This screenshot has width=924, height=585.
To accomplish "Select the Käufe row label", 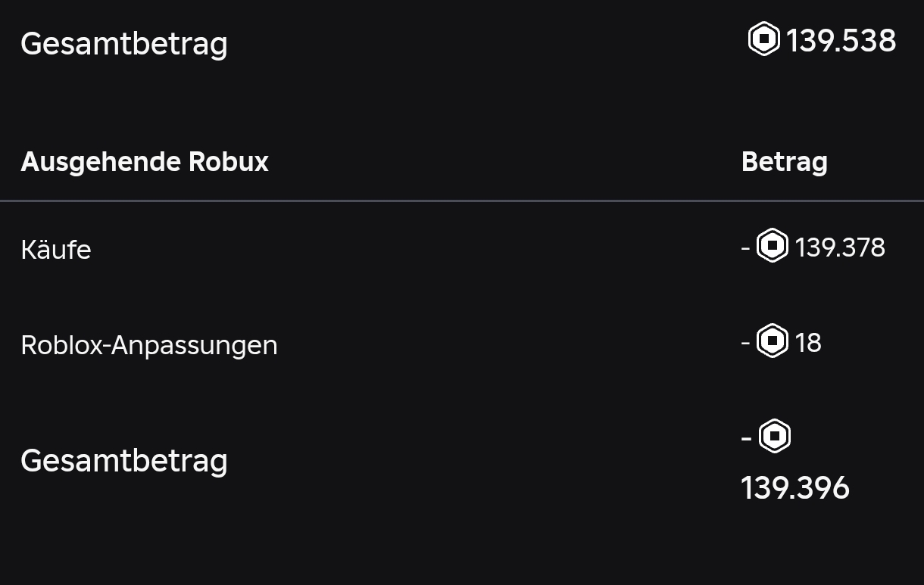I will (56, 250).
